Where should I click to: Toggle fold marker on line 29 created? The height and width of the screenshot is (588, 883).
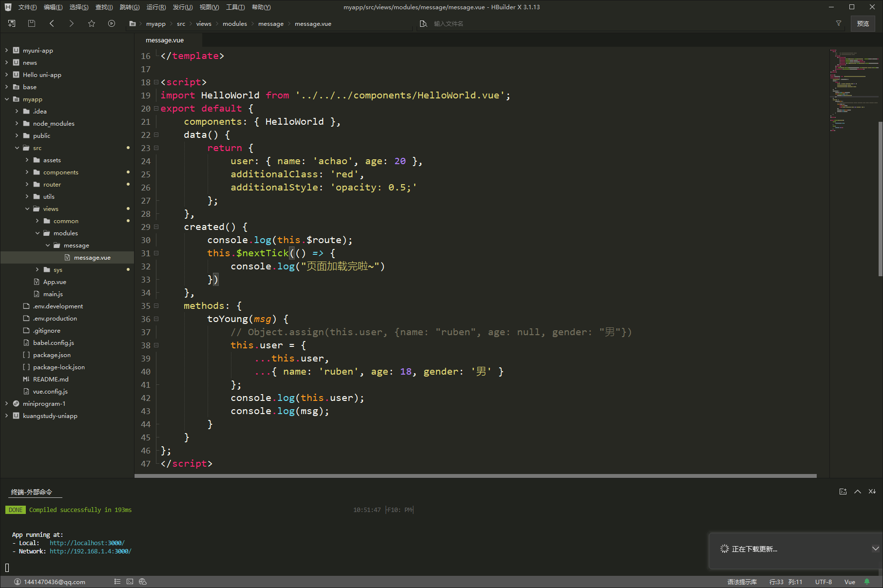click(156, 227)
